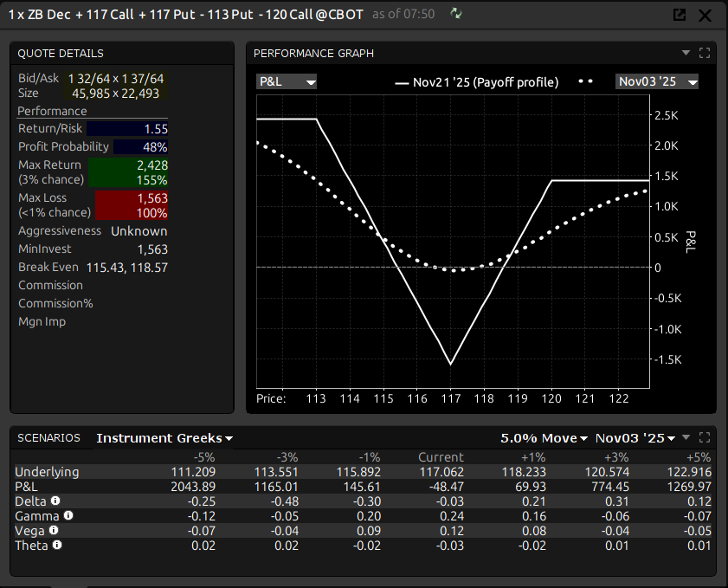Image resolution: width=728 pixels, height=588 pixels.
Task: Select the Scenarios tab header
Action: click(48, 438)
